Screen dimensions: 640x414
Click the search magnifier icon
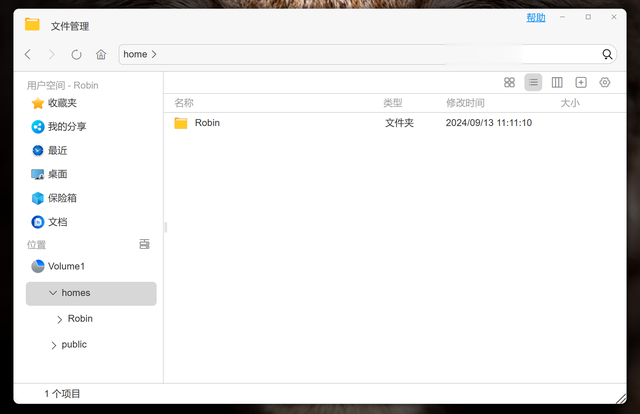point(607,54)
